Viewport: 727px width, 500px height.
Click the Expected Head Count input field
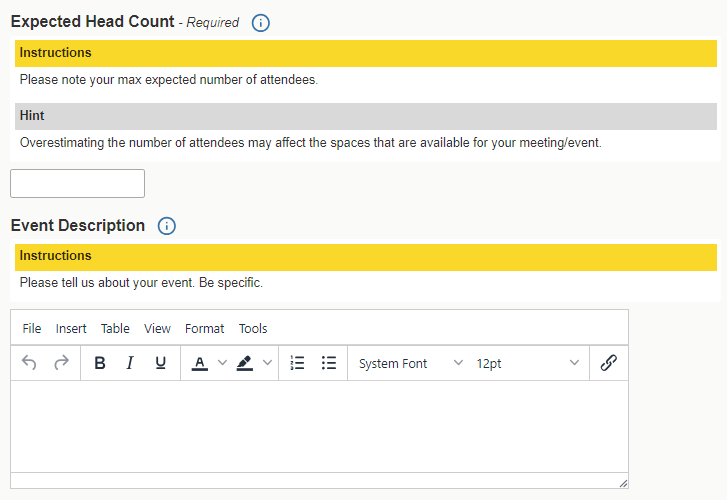click(77, 184)
